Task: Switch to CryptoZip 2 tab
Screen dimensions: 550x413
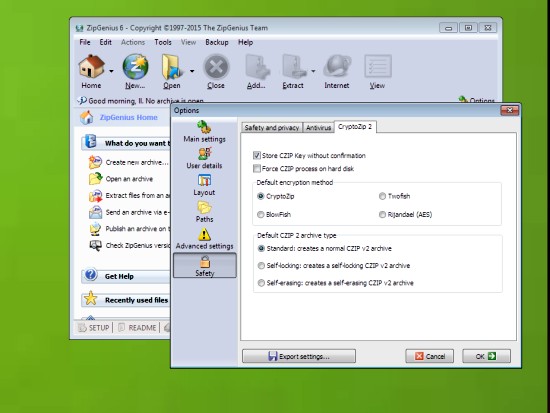Action: [355, 127]
